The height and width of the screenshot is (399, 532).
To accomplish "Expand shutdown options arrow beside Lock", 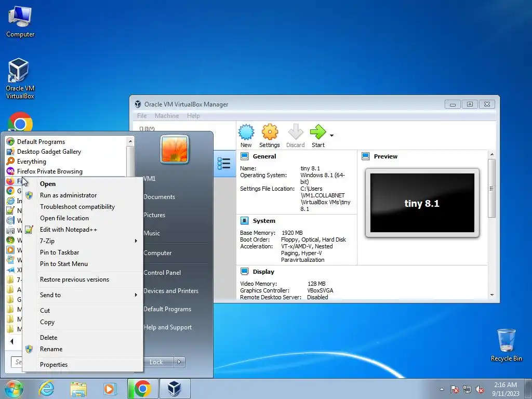I will 179,362.
